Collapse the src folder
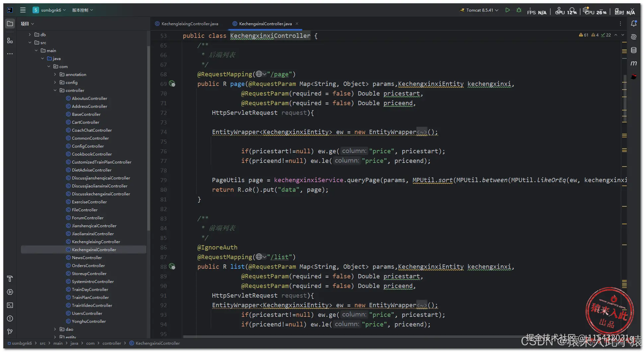 (30, 42)
